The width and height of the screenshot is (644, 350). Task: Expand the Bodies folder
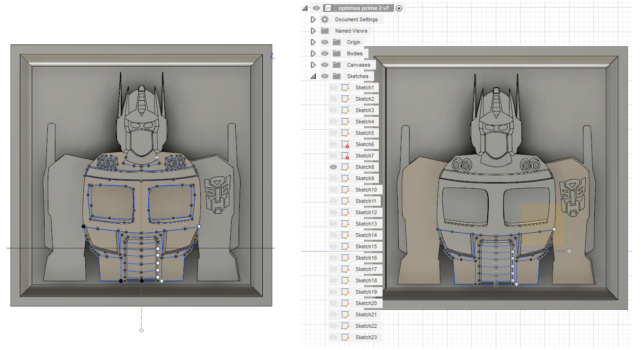[313, 53]
